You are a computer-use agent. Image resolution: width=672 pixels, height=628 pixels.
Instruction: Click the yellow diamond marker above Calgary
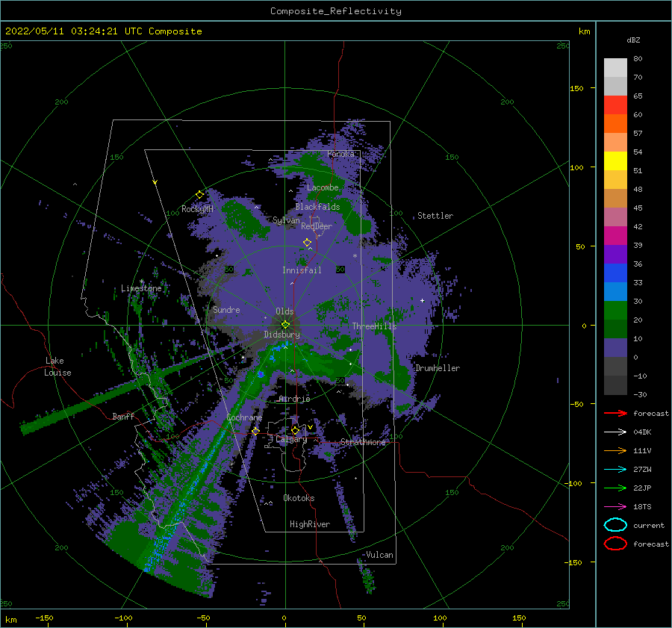[295, 430]
